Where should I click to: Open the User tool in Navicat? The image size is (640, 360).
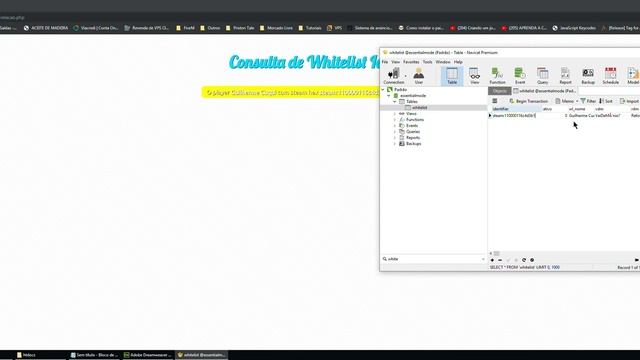coord(419,76)
